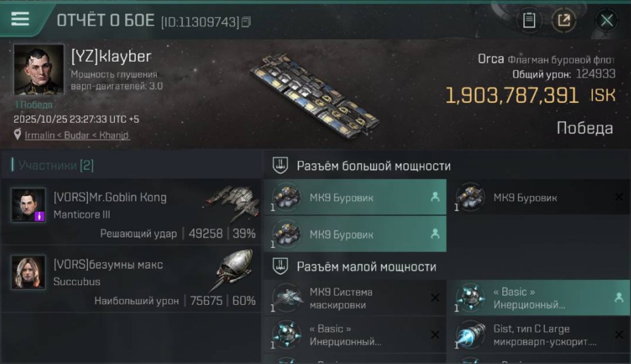This screenshot has width=631, height=364.
Task: Open безумны макс participant entry
Action: (131, 279)
